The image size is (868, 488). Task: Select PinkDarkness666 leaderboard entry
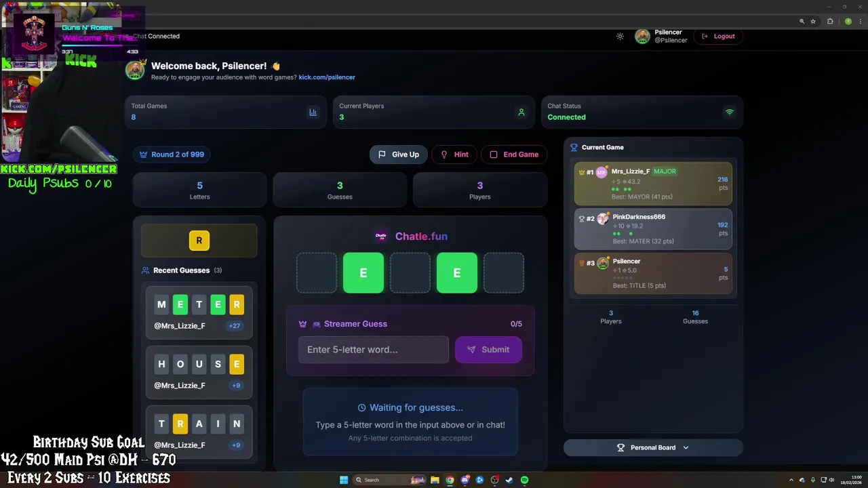(653, 229)
